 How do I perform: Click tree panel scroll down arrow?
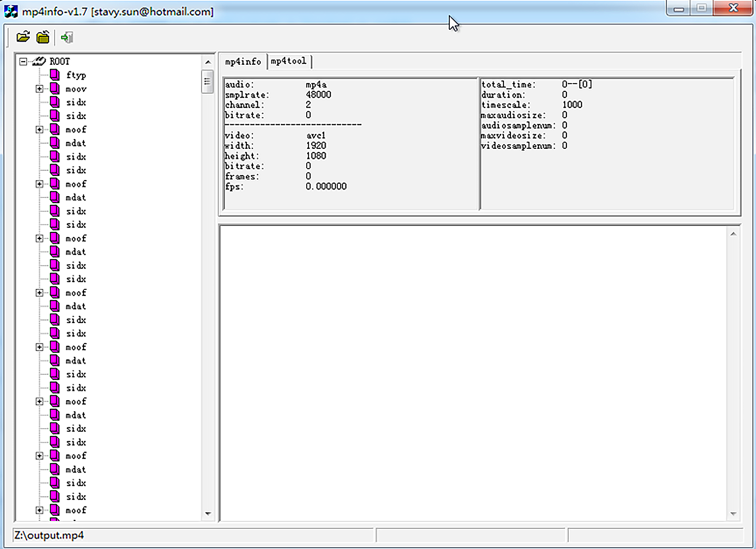(x=208, y=514)
